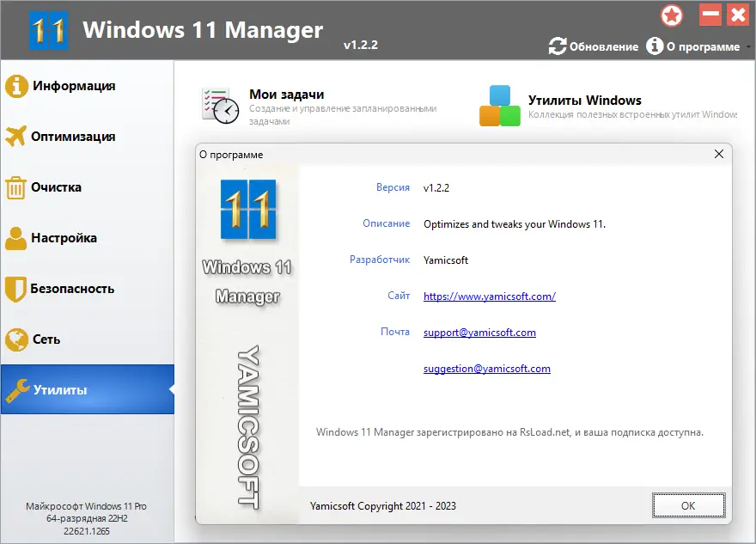Viewport: 756px width, 544px height.
Task: Open the yamicsoft.com website link
Action: pos(488,296)
